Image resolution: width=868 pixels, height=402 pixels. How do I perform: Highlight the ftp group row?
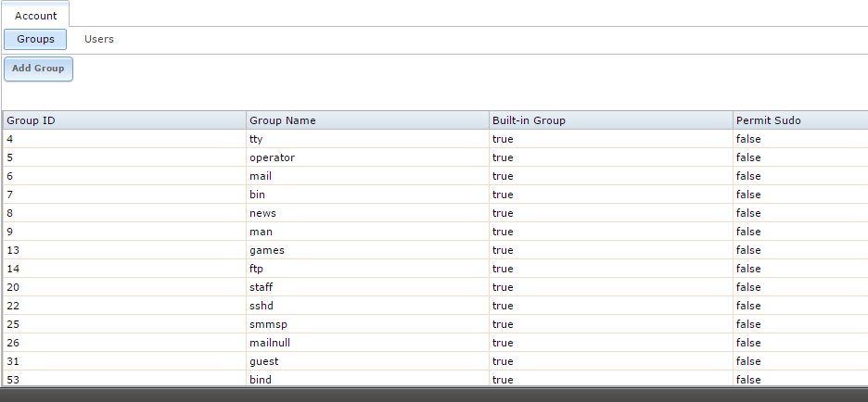(x=435, y=269)
